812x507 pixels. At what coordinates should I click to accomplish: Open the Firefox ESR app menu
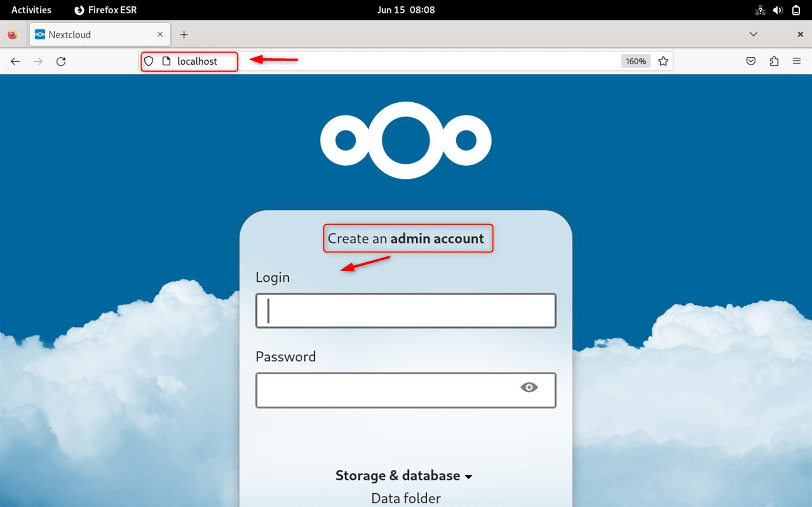point(106,10)
